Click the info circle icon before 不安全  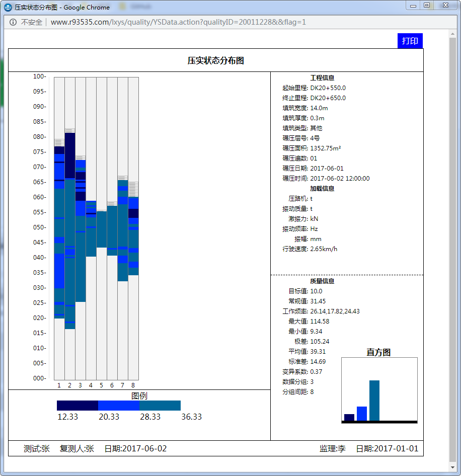pos(12,22)
